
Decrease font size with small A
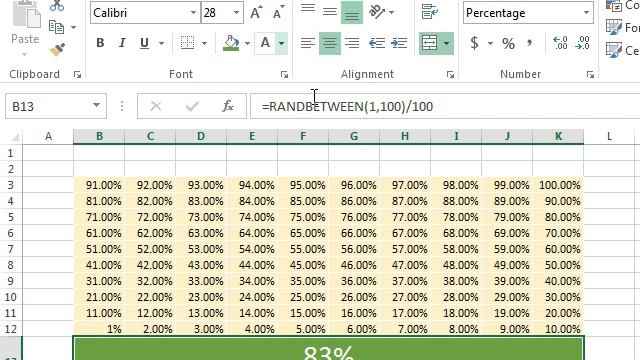[x=279, y=13]
